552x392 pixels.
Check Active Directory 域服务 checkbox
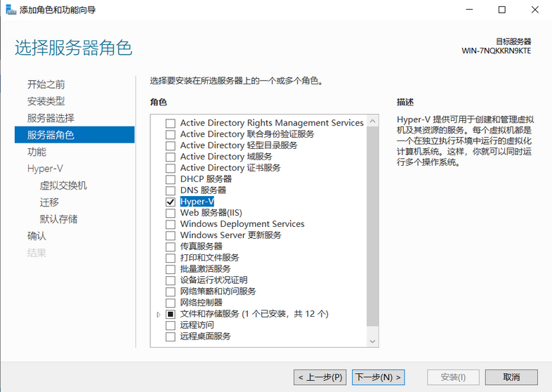point(171,157)
